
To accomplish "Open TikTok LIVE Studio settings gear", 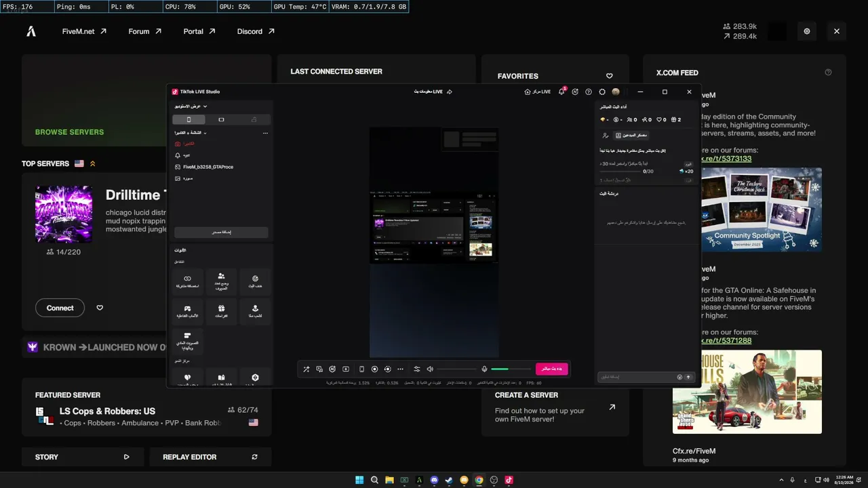I will coord(602,91).
